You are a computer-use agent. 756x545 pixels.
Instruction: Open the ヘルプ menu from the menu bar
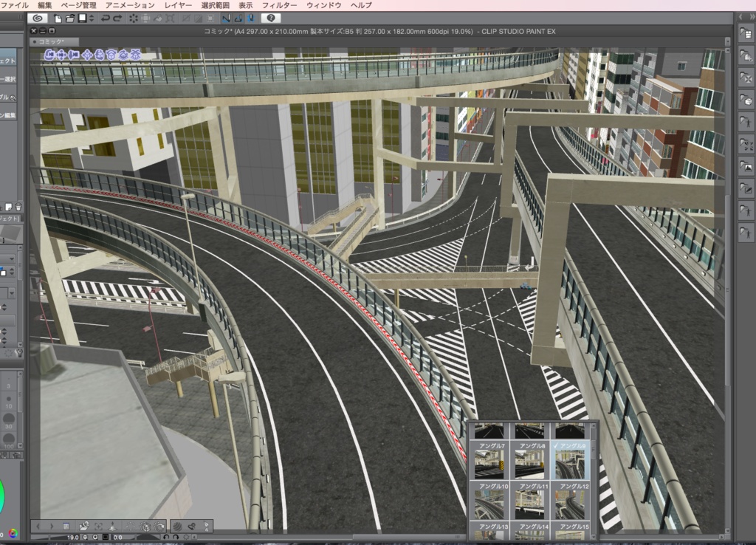click(360, 5)
